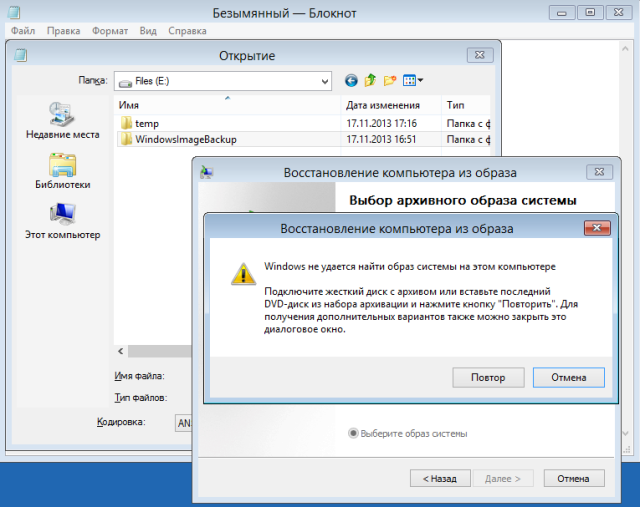The height and width of the screenshot is (507, 640).
Task: Open the Правка menu
Action: tap(63, 31)
